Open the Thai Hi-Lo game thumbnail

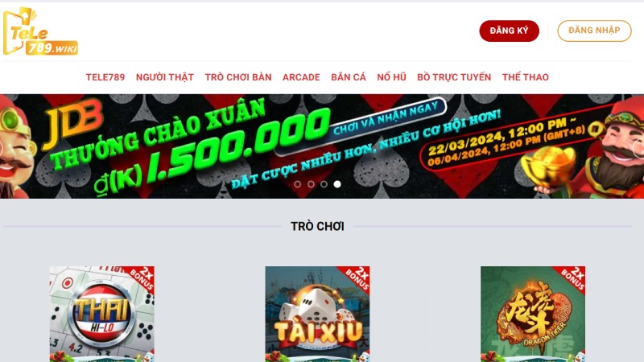coord(102,314)
